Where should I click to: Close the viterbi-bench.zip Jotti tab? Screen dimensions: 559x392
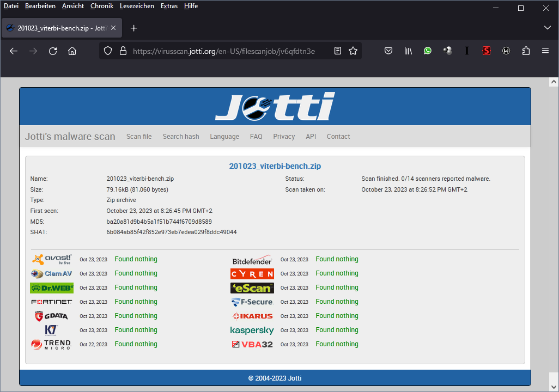(113, 28)
